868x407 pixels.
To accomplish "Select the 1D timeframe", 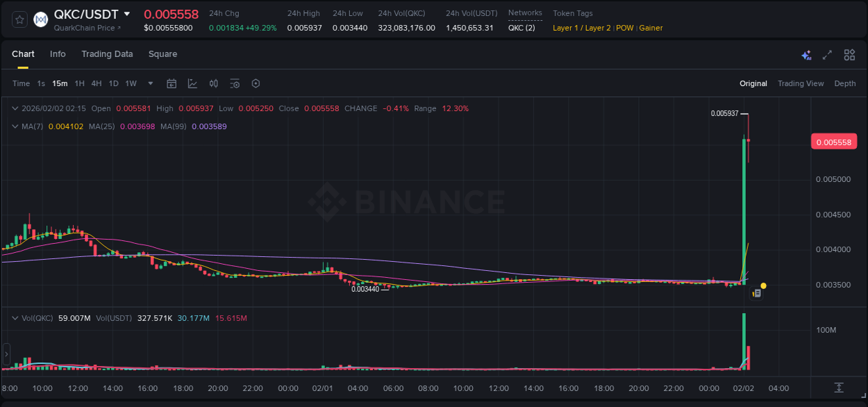I will 113,83.
